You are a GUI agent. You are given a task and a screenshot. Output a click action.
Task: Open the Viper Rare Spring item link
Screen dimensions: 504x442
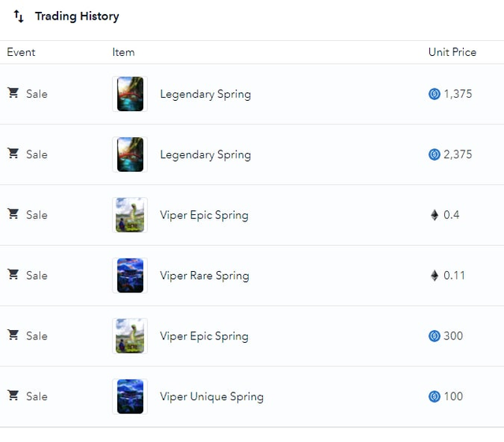coord(205,276)
